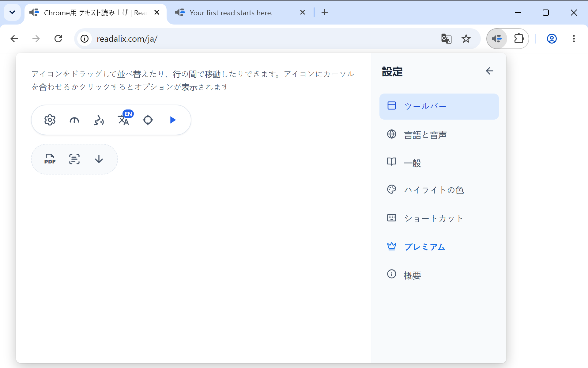
Task: Click the voice speaking head icon
Action: click(x=99, y=120)
